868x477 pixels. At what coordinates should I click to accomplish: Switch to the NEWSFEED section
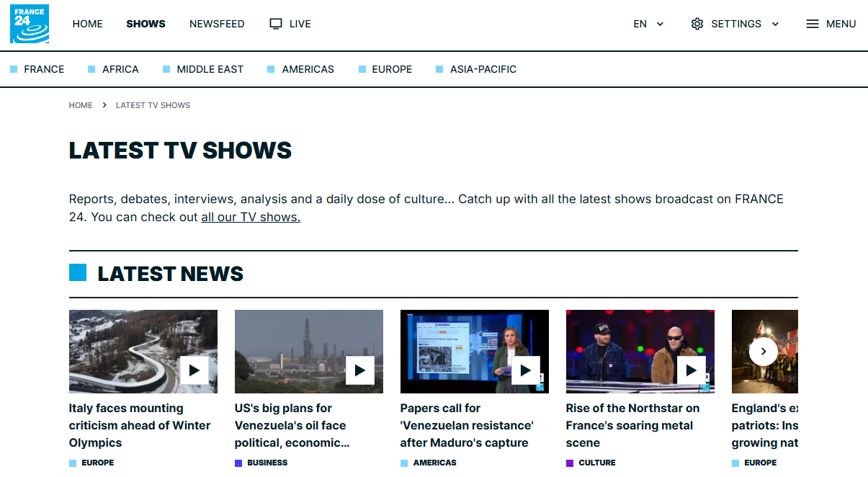(217, 23)
